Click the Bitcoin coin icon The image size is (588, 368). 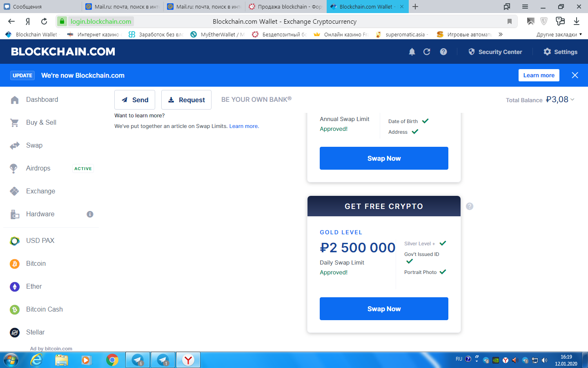[x=15, y=264]
